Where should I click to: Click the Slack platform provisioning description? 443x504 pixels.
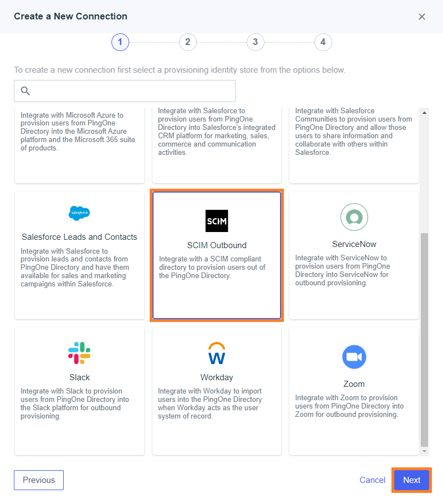[x=75, y=404]
